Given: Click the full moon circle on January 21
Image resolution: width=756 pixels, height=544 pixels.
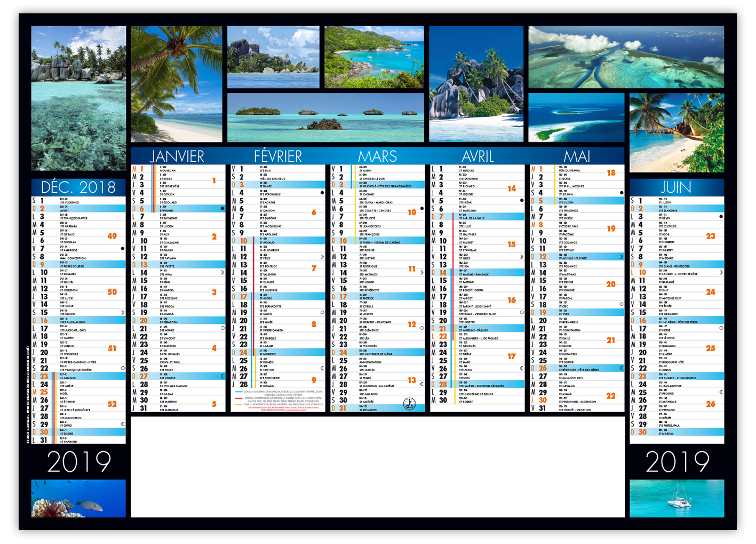Looking at the screenshot, I should pos(222,328).
